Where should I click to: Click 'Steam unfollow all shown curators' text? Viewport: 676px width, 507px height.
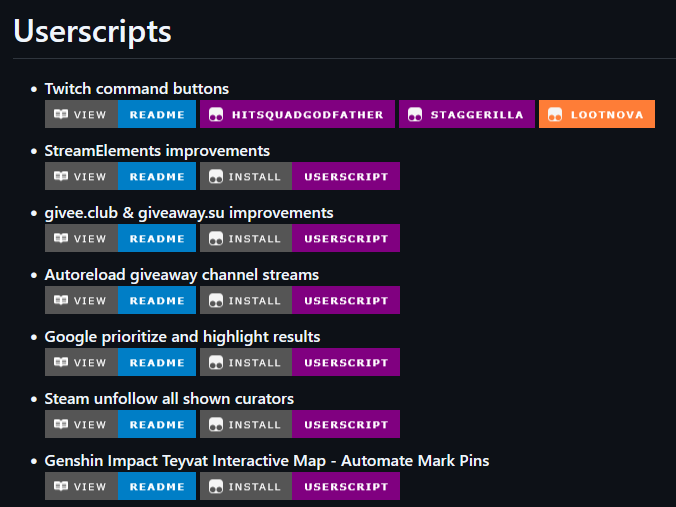coord(169,399)
